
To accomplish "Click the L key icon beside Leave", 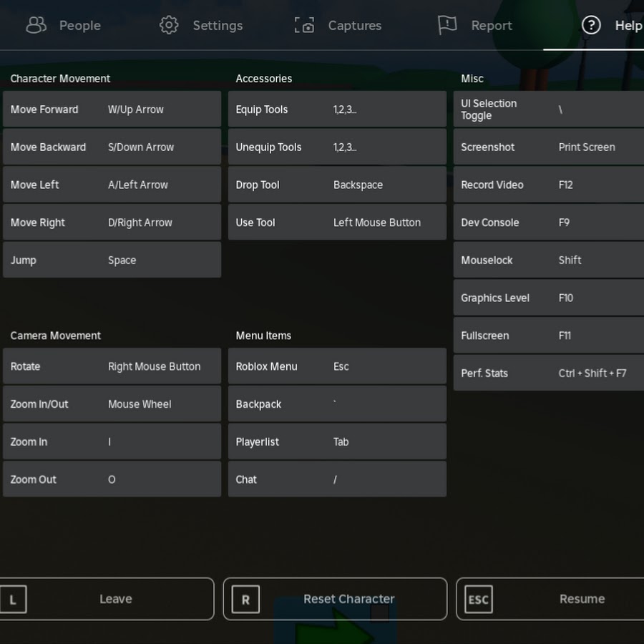I will [12, 600].
